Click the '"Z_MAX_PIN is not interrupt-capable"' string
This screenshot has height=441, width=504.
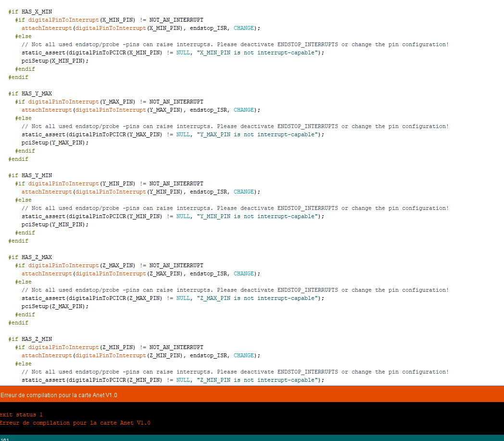[257, 298]
